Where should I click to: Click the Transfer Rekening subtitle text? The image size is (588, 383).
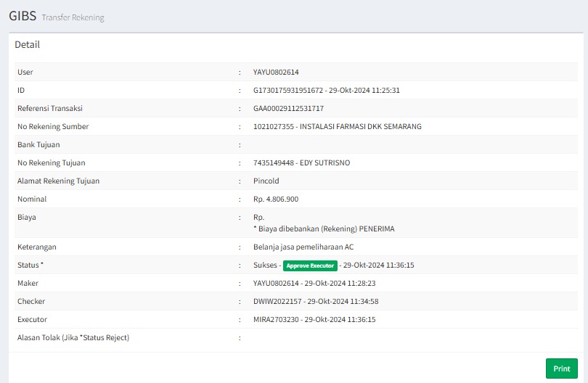[x=73, y=17]
